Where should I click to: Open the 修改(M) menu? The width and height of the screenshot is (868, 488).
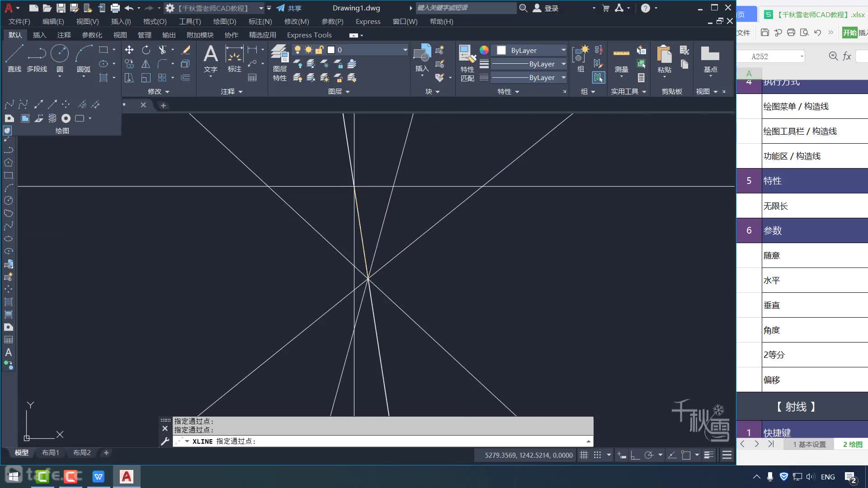[297, 21]
